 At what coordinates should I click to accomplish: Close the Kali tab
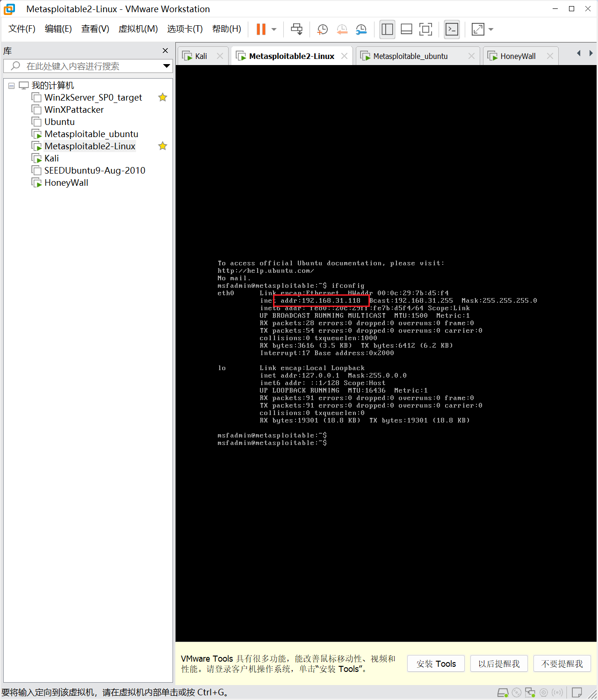tap(220, 56)
